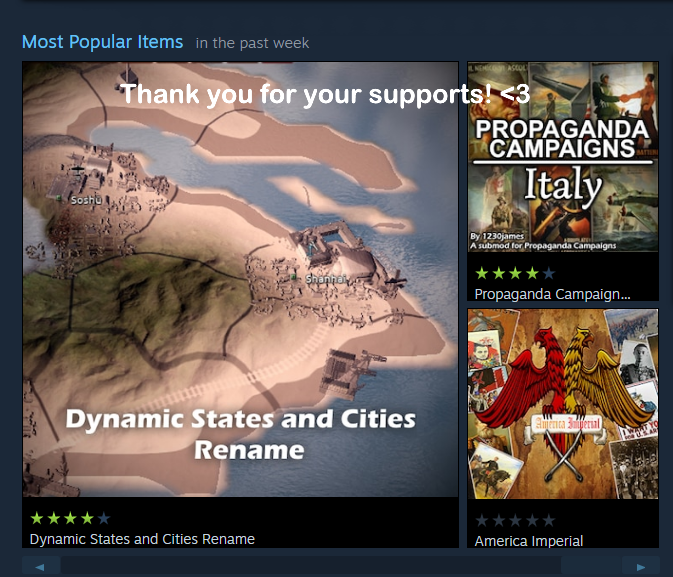Click the Dynamic States mod star rating

click(70, 518)
